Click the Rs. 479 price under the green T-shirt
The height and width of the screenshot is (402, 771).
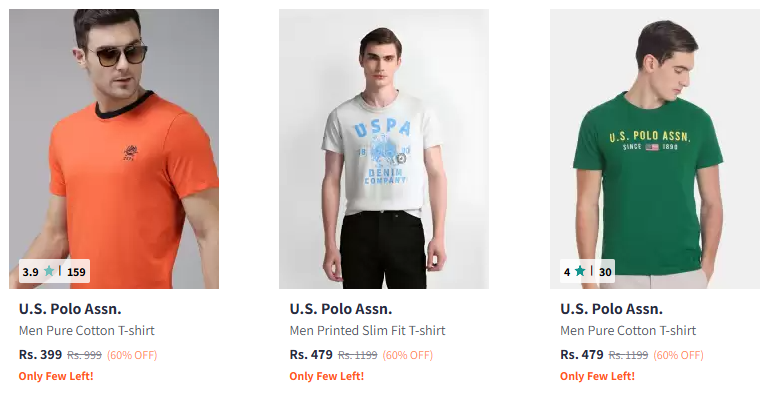582,355
